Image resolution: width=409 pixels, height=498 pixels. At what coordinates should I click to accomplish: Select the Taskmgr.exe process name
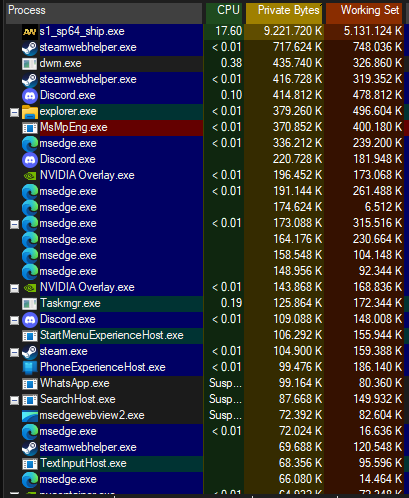coord(70,303)
